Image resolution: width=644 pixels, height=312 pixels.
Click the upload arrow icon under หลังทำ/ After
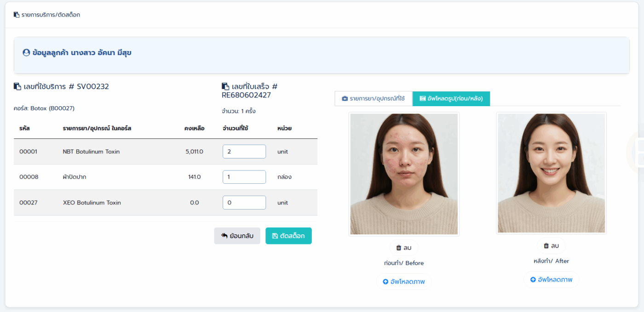click(x=533, y=279)
